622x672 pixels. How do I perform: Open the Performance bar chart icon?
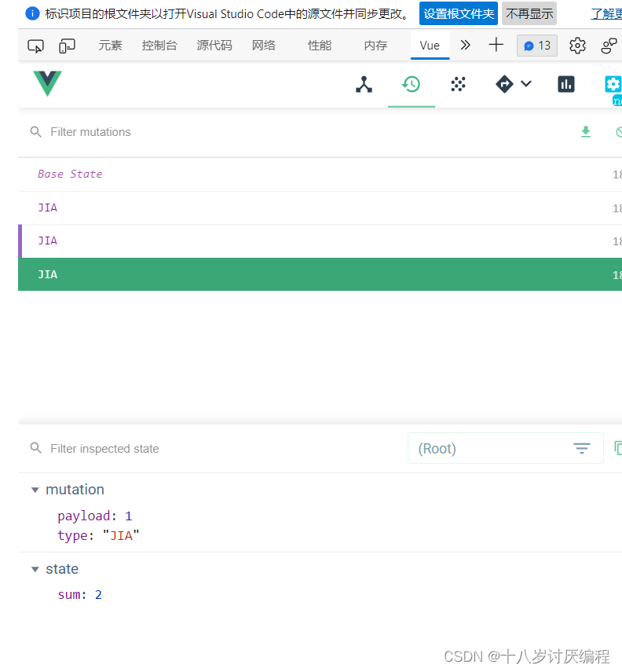566,84
